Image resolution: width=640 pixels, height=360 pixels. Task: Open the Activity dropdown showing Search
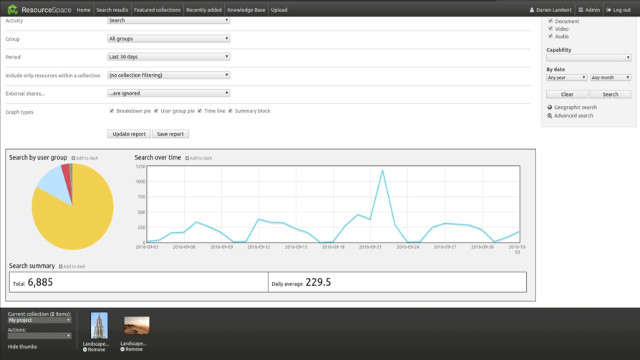tap(169, 20)
